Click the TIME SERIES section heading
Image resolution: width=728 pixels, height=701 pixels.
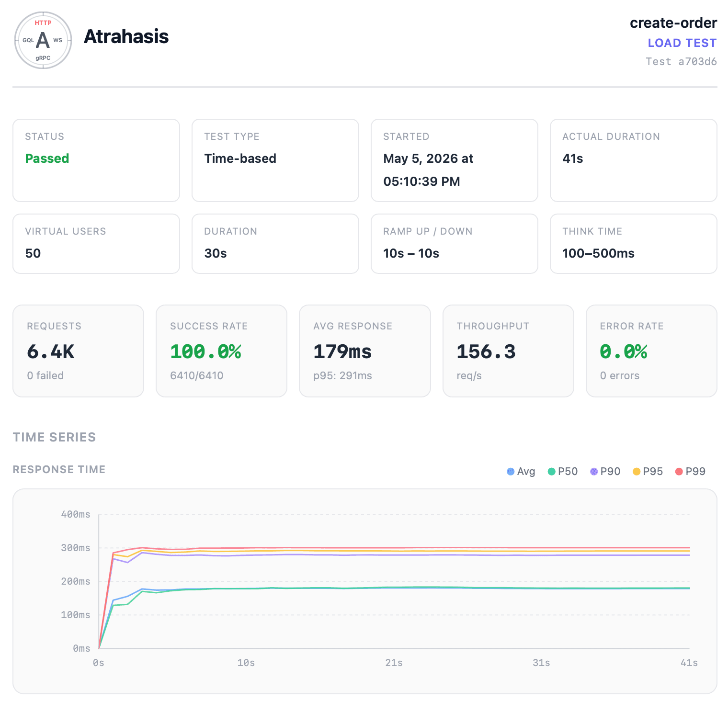click(x=54, y=437)
